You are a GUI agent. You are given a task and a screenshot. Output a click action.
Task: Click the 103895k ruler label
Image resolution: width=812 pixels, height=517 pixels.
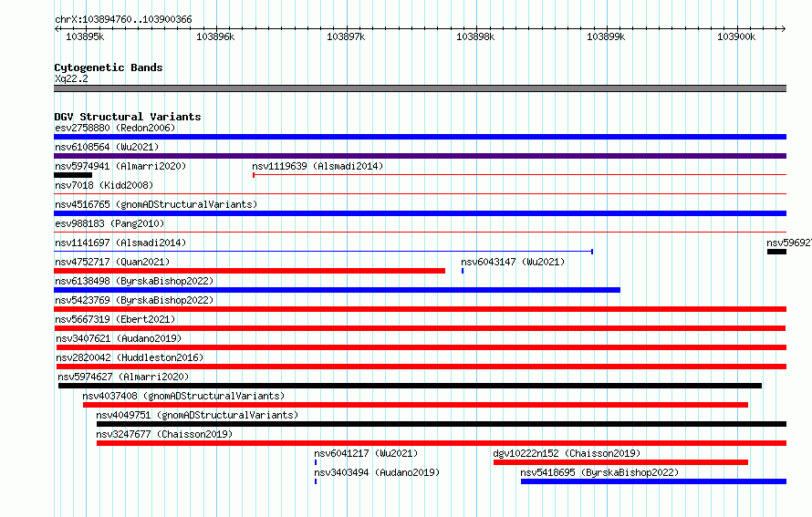click(85, 36)
